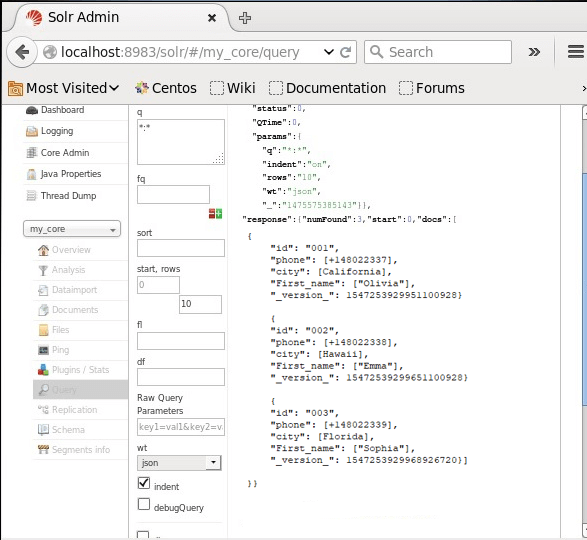Click the Centos bookmark icon

pos(142,88)
